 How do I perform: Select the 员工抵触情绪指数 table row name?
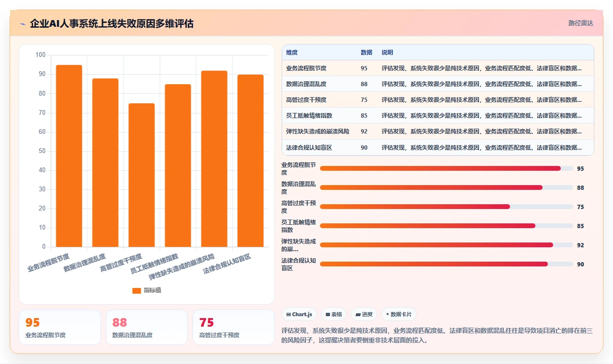tap(309, 116)
